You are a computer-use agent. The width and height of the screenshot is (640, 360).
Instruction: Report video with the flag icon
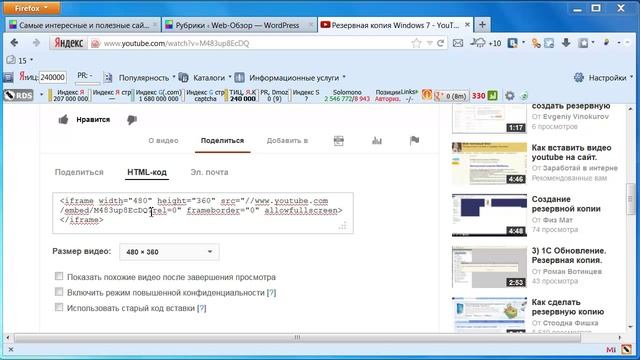click(414, 141)
